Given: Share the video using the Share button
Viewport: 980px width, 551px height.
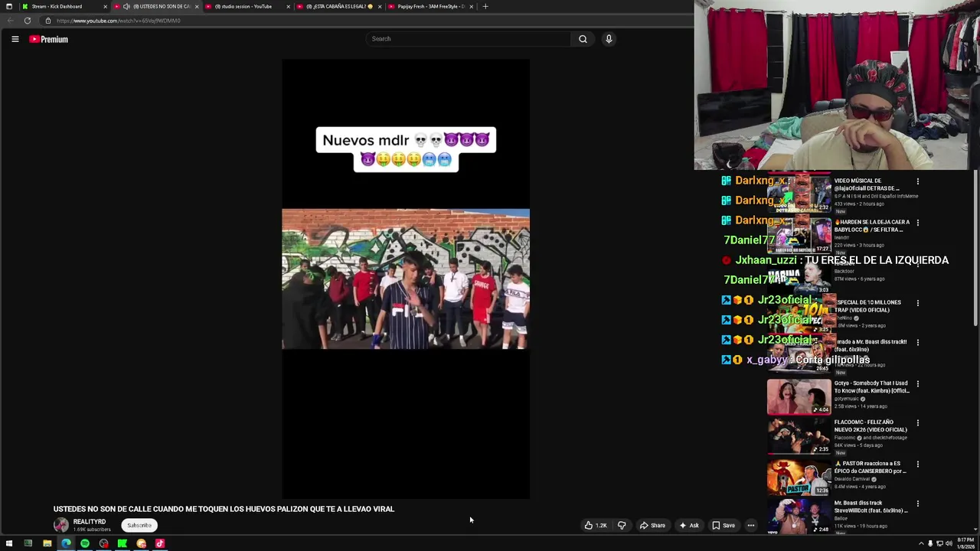Looking at the screenshot, I should pyautogui.click(x=652, y=526).
